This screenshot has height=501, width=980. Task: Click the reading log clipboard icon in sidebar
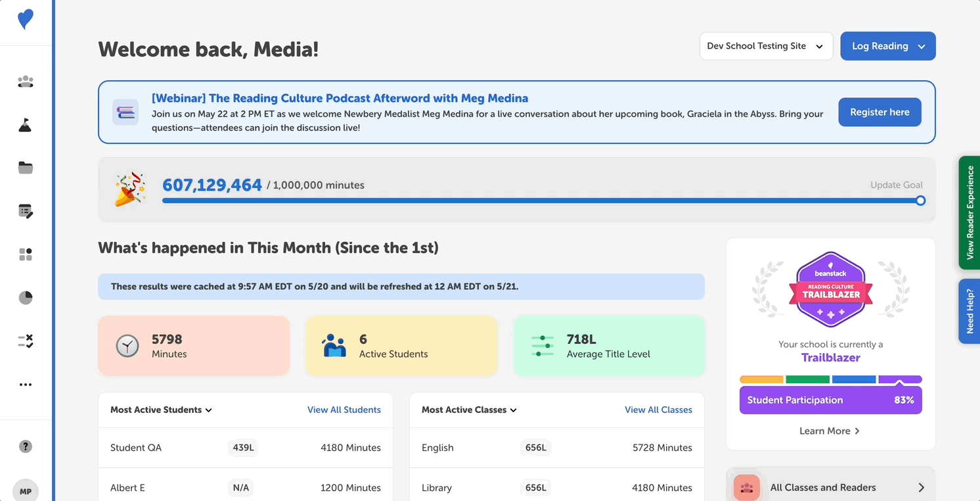[x=25, y=211]
